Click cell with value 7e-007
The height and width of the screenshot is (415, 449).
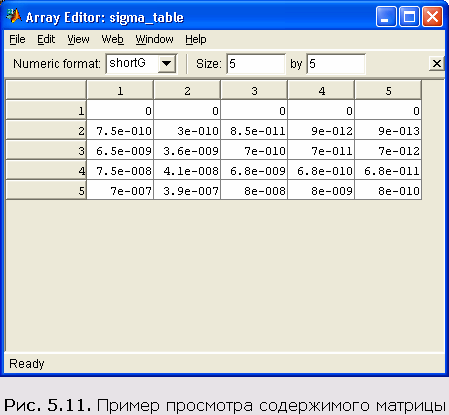[120, 190]
